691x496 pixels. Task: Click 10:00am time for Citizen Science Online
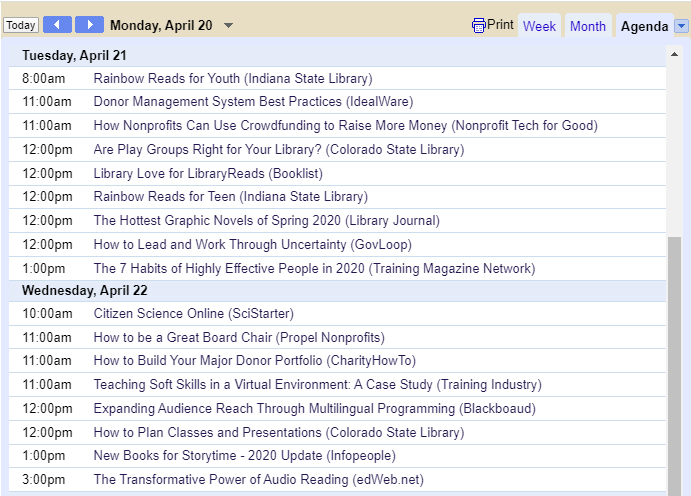click(x=47, y=314)
